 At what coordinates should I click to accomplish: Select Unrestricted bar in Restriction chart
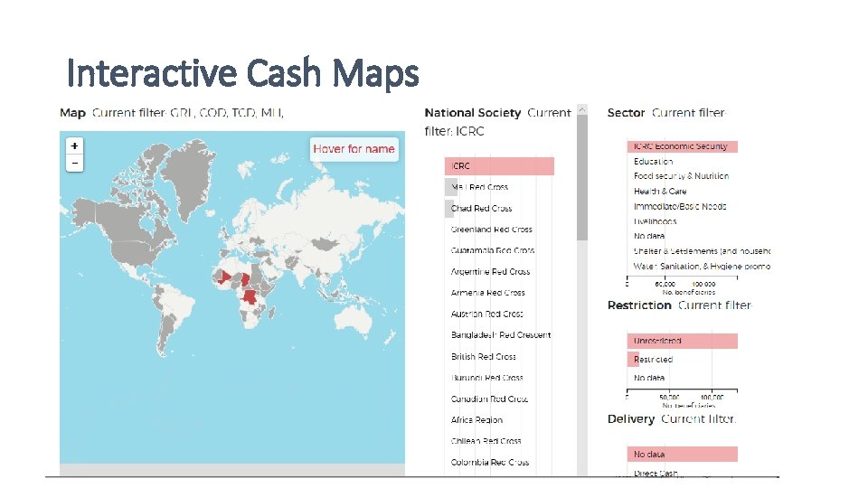682,341
